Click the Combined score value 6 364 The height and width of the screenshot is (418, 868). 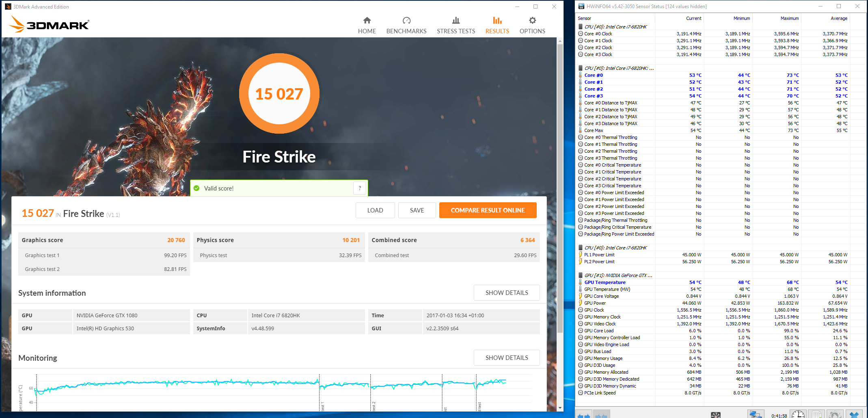(527, 240)
